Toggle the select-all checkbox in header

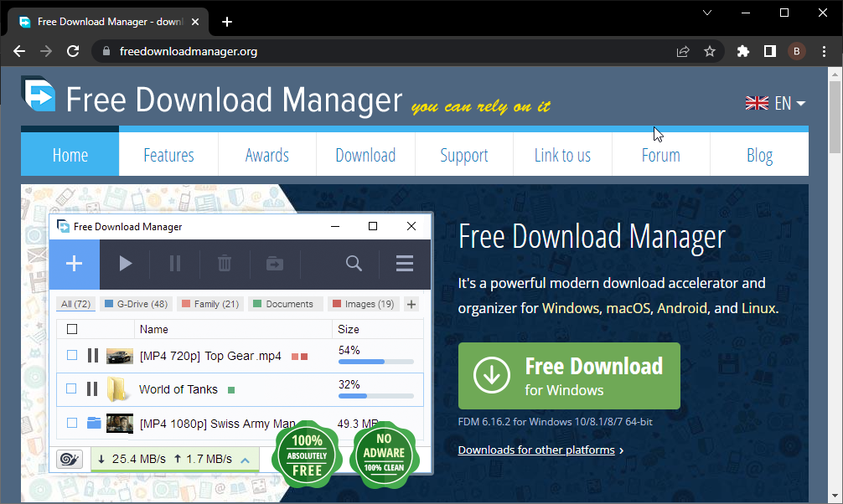coord(72,329)
